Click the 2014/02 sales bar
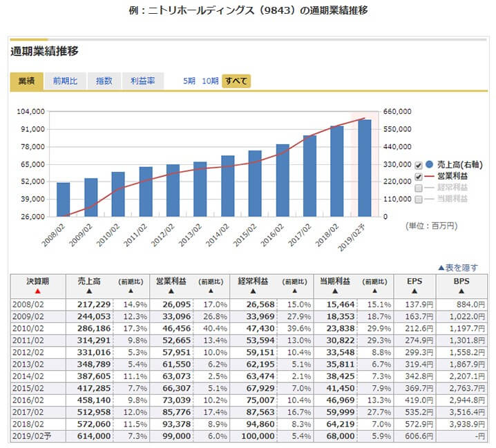Image resolution: width=496 pixels, height=448 pixels. 228,186
